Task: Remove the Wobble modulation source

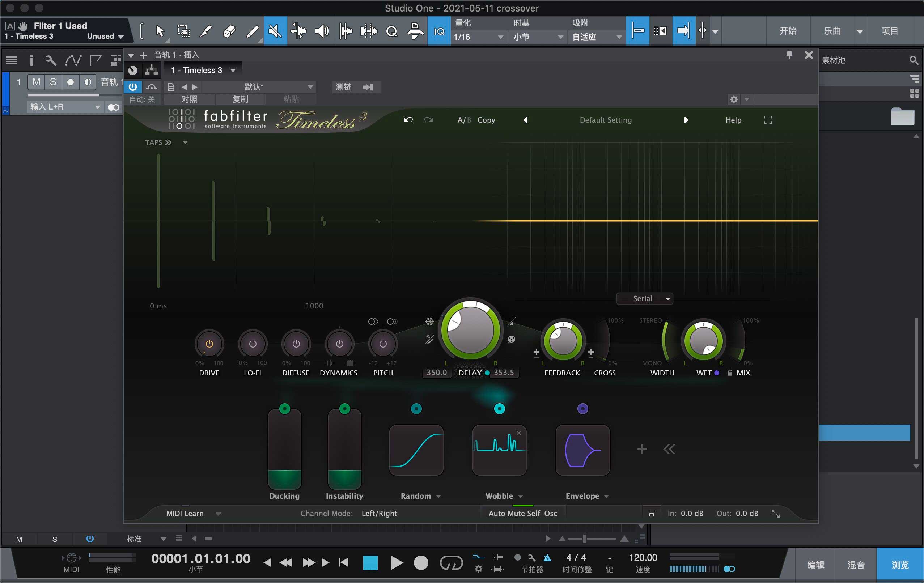Action: point(518,433)
